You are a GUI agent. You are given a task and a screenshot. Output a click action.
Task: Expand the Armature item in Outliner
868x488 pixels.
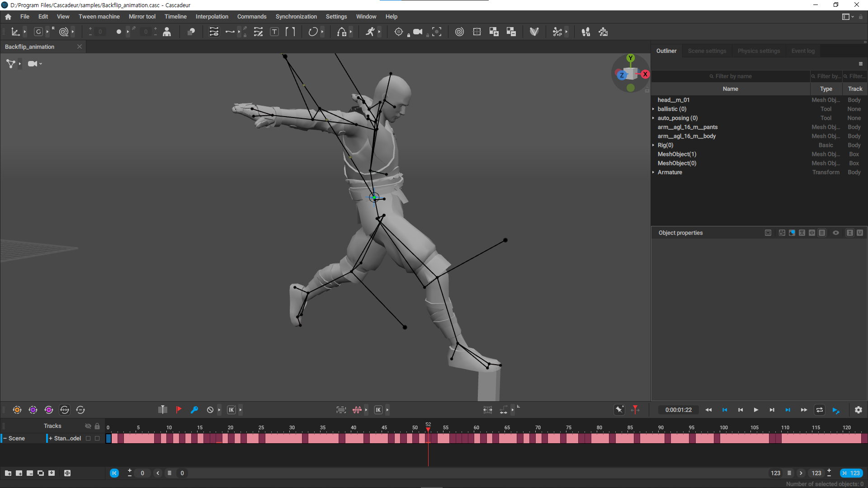pyautogui.click(x=653, y=172)
